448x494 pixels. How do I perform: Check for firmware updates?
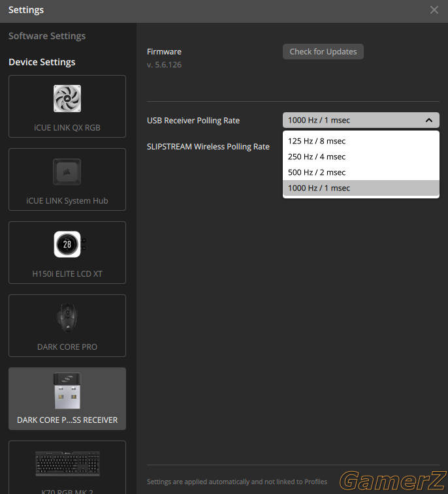(323, 52)
